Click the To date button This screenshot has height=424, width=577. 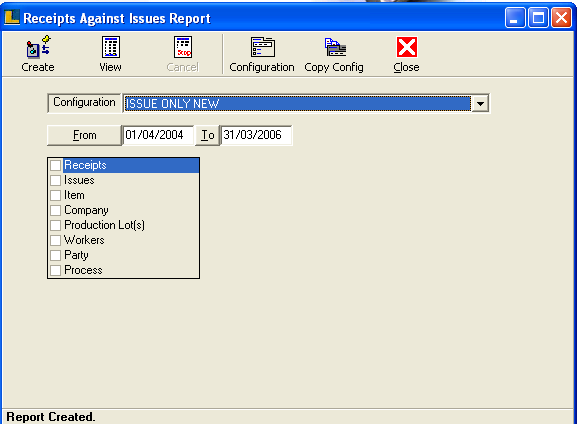coord(208,135)
